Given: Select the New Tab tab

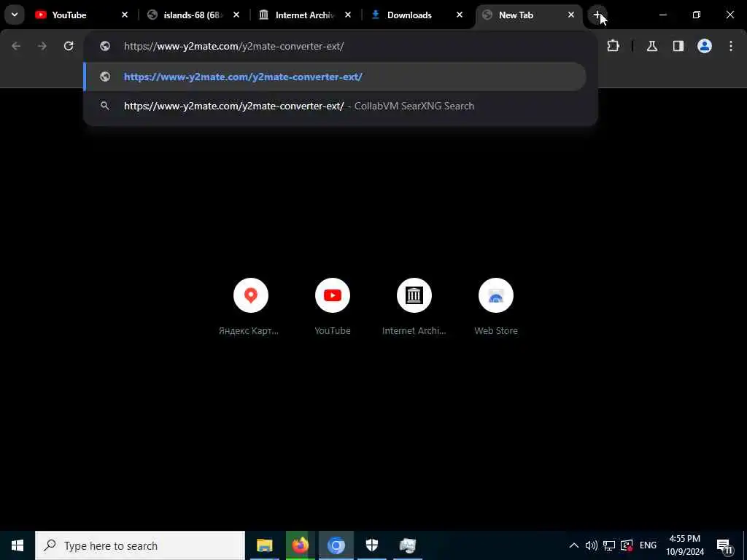Looking at the screenshot, I should point(528,15).
